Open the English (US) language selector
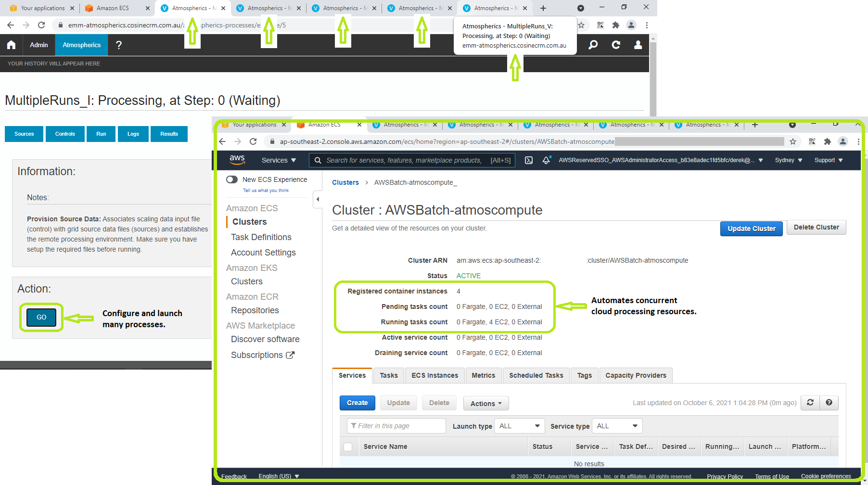868x485 pixels. pos(279,476)
